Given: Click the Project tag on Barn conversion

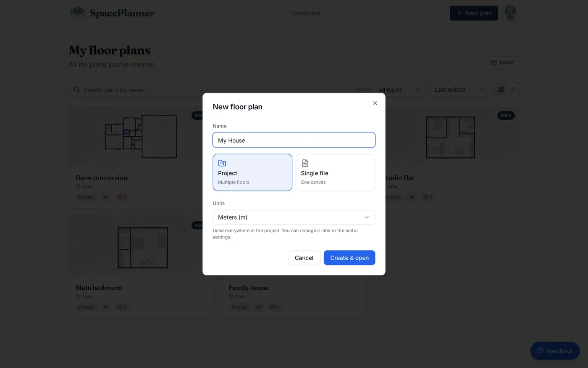Looking at the screenshot, I should point(86,197).
